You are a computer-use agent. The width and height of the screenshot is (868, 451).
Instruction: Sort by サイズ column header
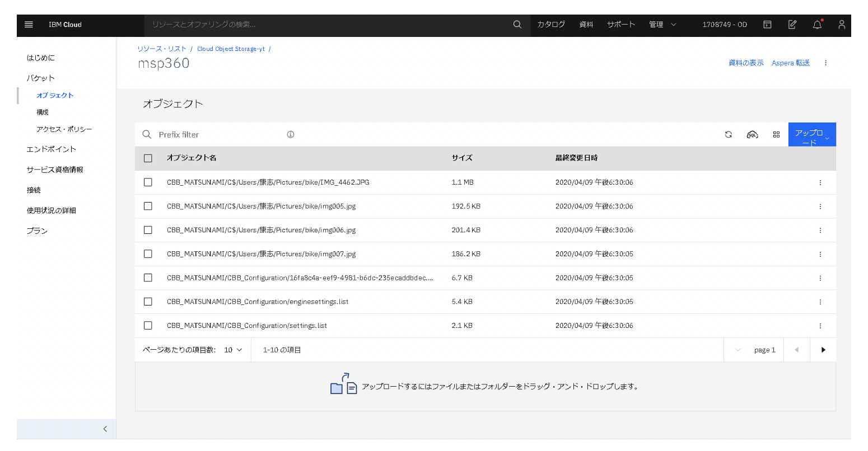coord(462,158)
